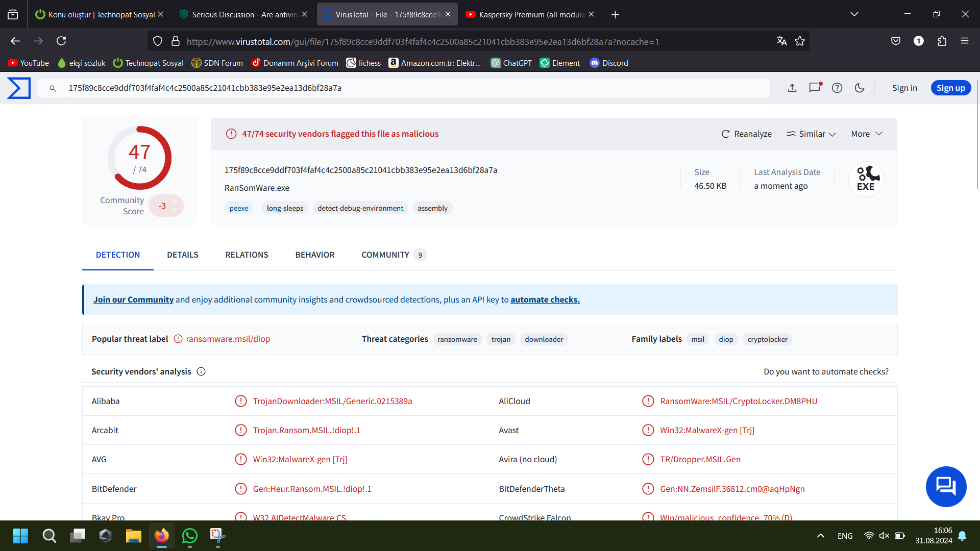Click the upload file icon

[x=792, y=88]
